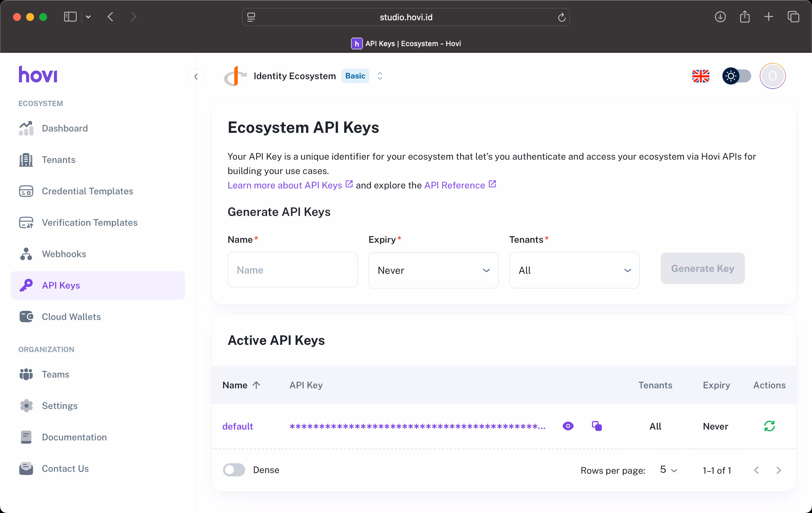Click the Expiry column header
Viewport: 812px width, 513px height.
tap(716, 385)
